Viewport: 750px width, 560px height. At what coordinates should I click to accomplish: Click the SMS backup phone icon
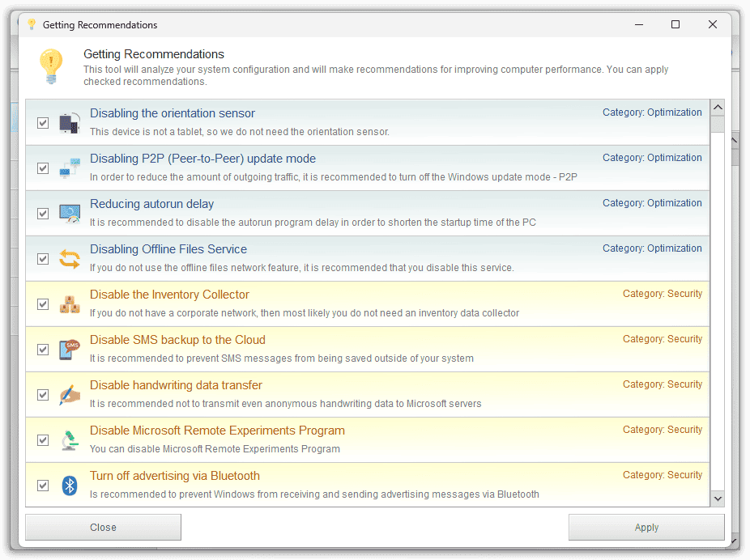(70, 350)
